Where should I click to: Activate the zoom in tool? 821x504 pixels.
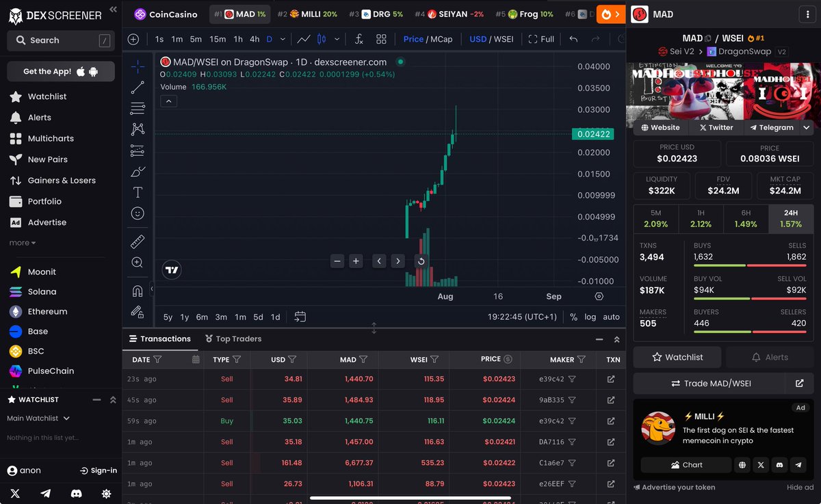coord(138,263)
